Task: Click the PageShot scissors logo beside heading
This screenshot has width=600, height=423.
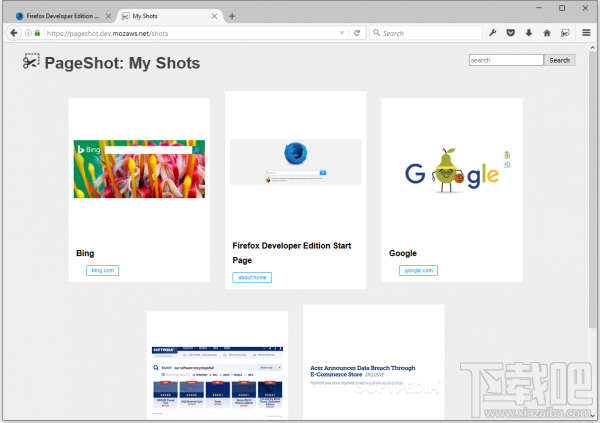Action: tap(31, 61)
